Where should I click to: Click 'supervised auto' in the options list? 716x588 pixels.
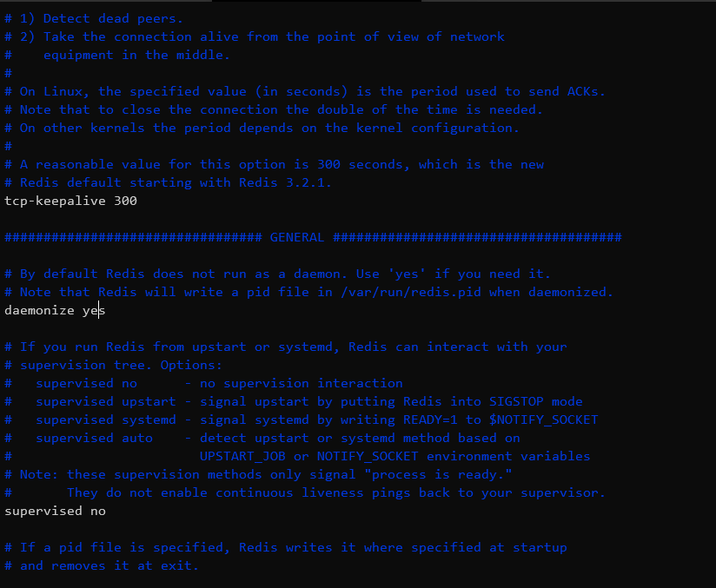click(x=94, y=439)
